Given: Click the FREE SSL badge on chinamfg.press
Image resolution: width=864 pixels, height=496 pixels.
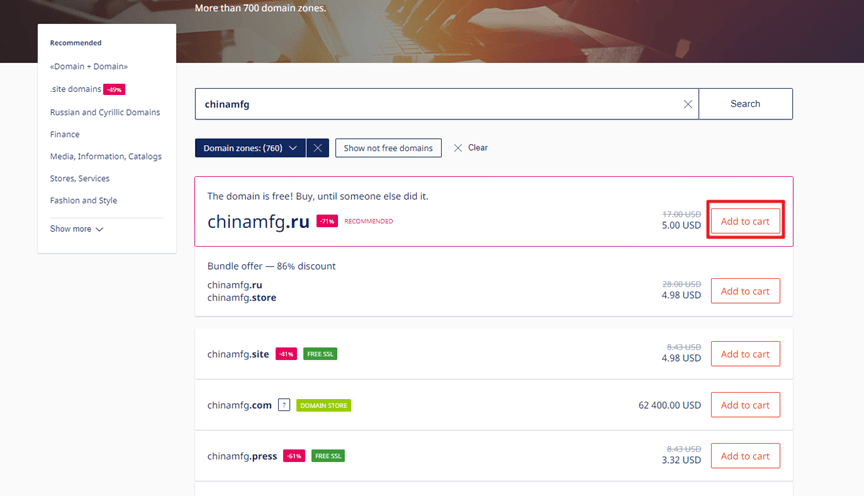Looking at the screenshot, I should (328, 456).
